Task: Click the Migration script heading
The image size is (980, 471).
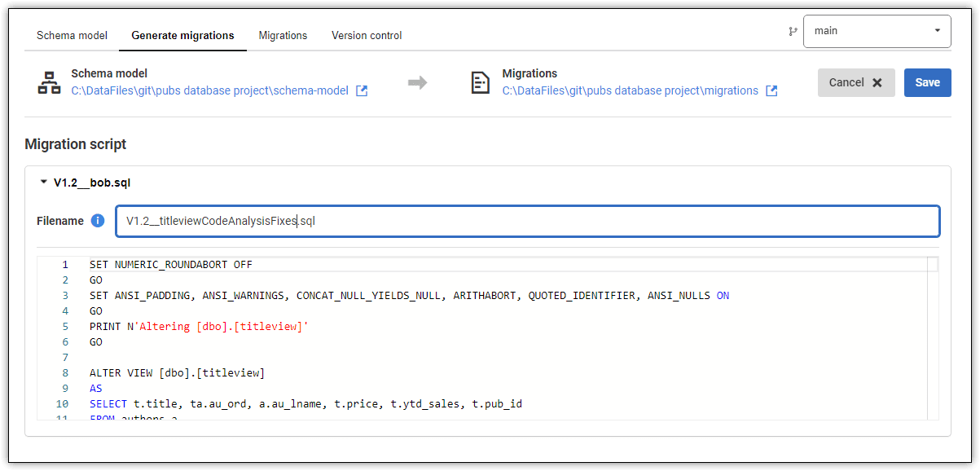Action: pos(76,144)
